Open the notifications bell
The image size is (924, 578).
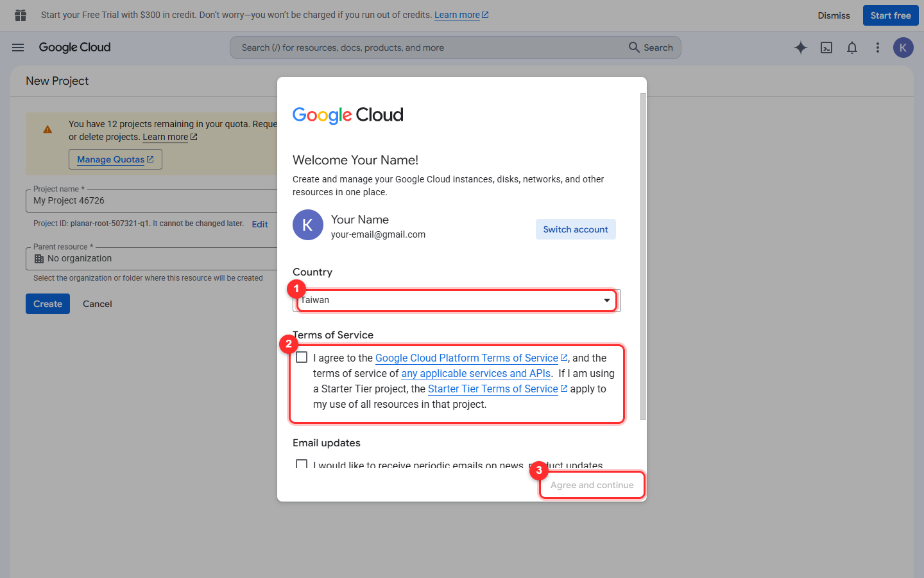[x=852, y=48]
